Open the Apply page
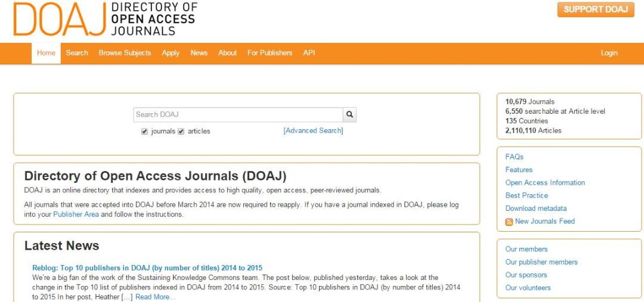Viewport: 644px width, 302px height. point(171,53)
